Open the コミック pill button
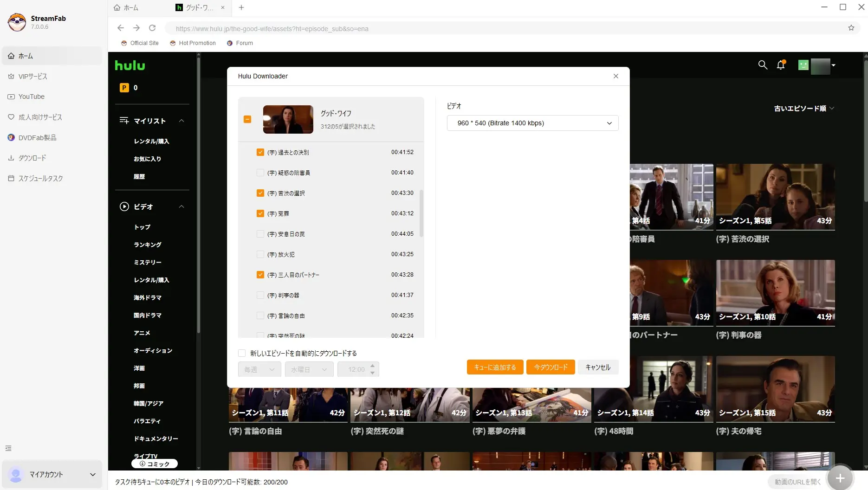Viewport: 868px width, 490px height. tap(155, 464)
